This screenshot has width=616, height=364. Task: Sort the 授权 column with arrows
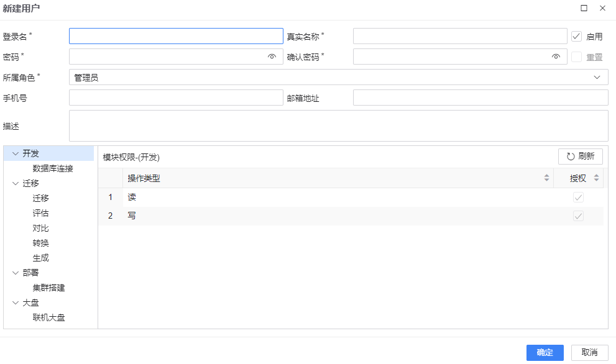pyautogui.click(x=596, y=178)
